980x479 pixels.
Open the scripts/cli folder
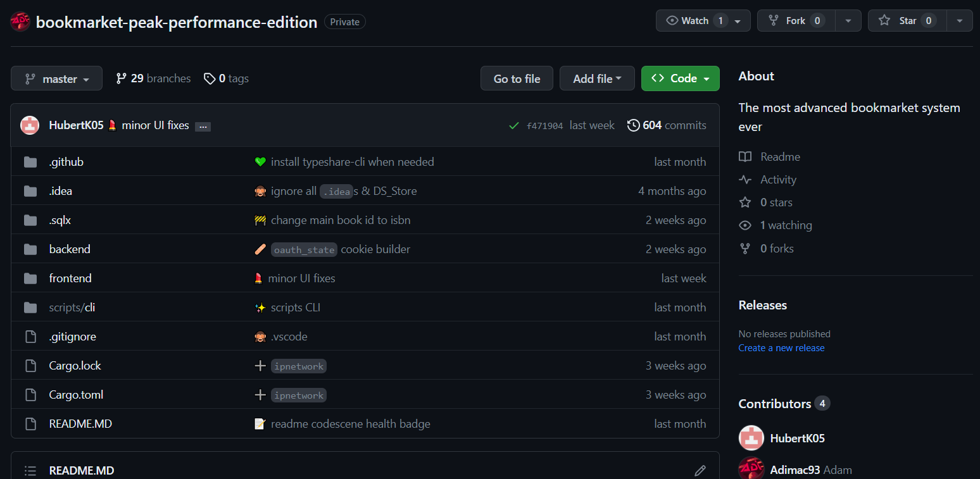point(72,308)
